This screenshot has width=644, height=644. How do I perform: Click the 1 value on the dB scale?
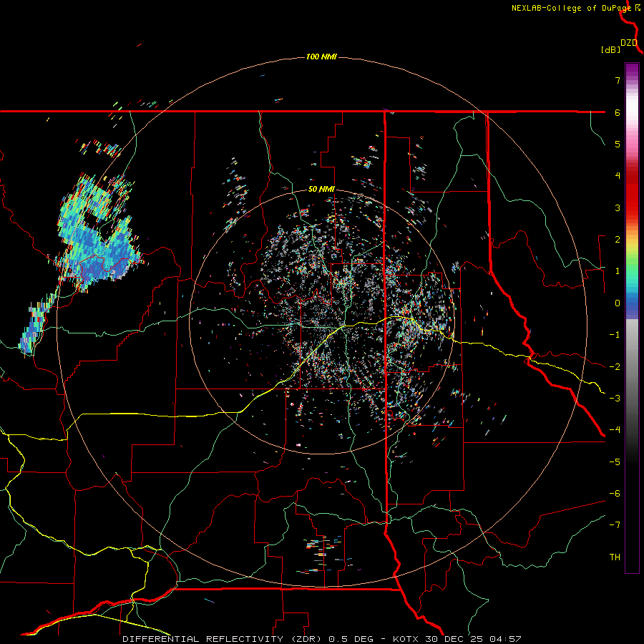[x=618, y=271]
